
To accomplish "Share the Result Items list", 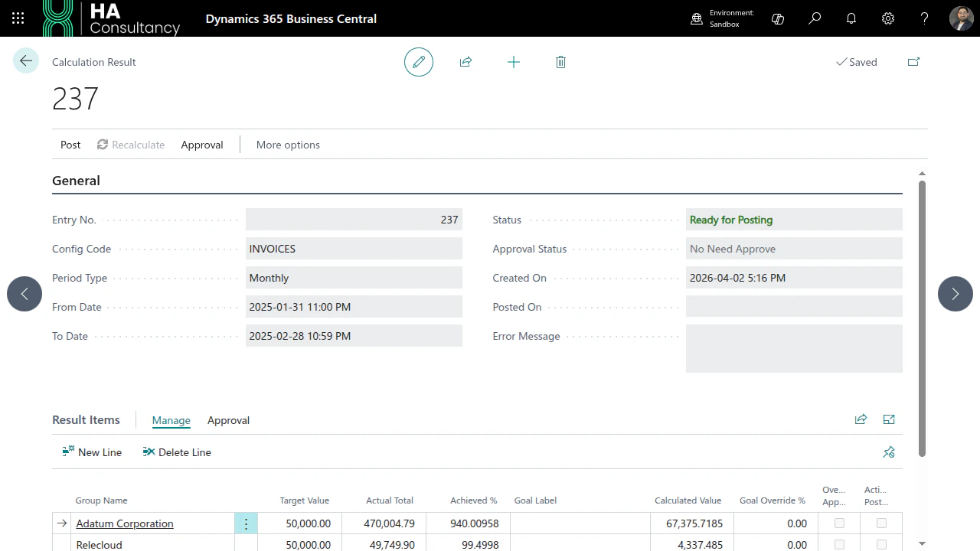I will pos(861,419).
